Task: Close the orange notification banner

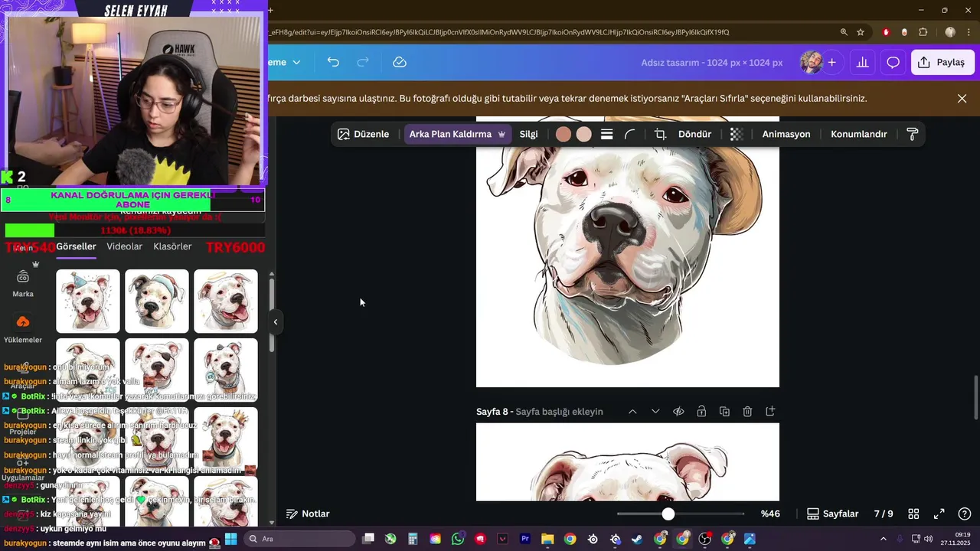Action: tap(962, 99)
